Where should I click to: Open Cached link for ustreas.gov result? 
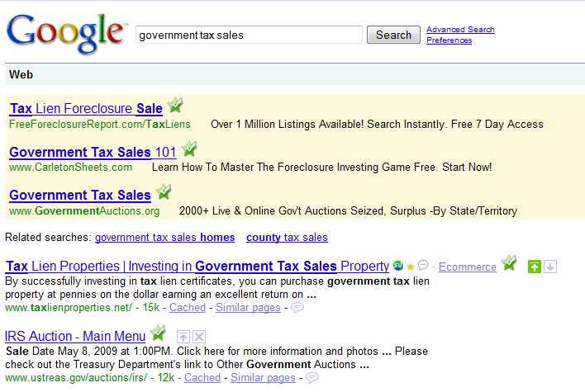tap(202, 377)
